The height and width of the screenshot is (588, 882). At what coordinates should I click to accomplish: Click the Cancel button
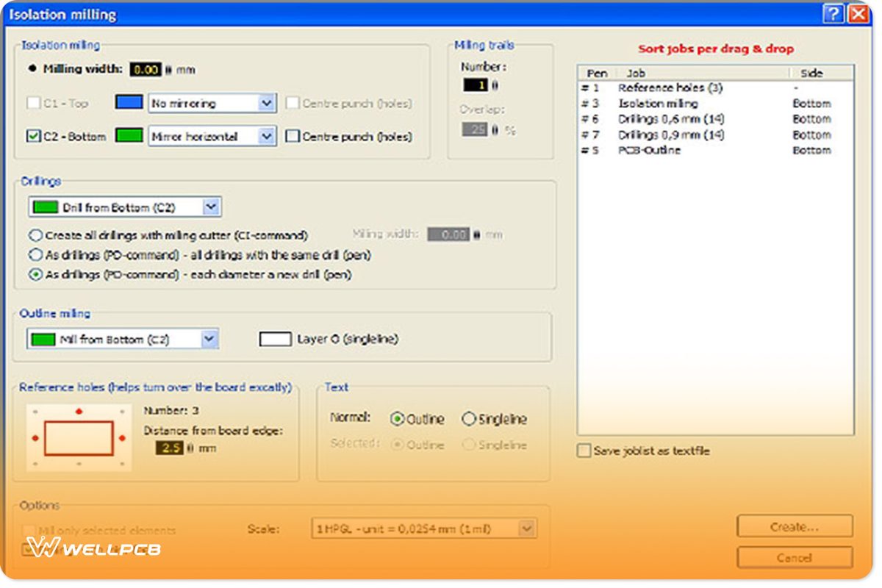click(x=795, y=558)
